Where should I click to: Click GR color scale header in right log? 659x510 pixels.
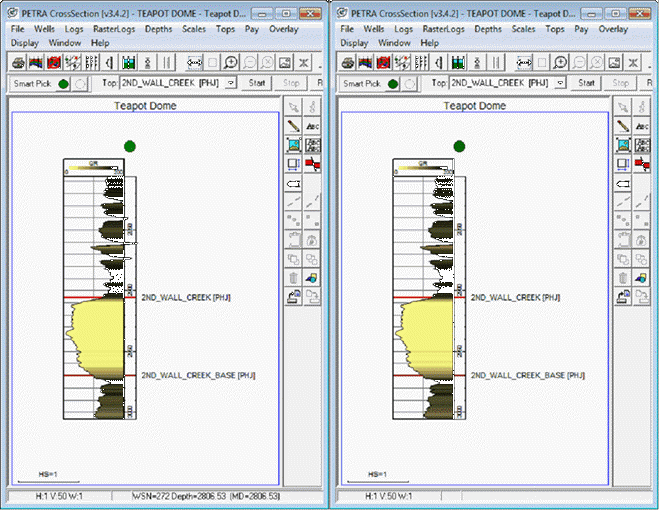point(423,167)
